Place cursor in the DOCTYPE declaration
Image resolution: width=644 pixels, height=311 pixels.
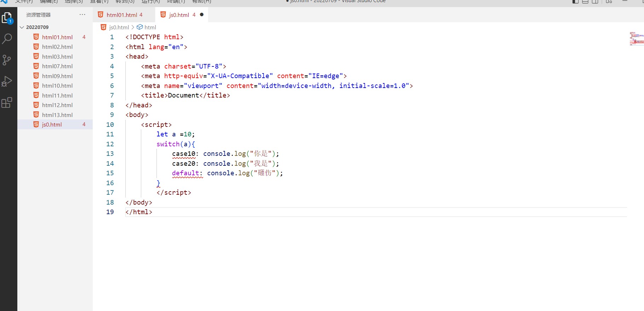click(x=154, y=37)
